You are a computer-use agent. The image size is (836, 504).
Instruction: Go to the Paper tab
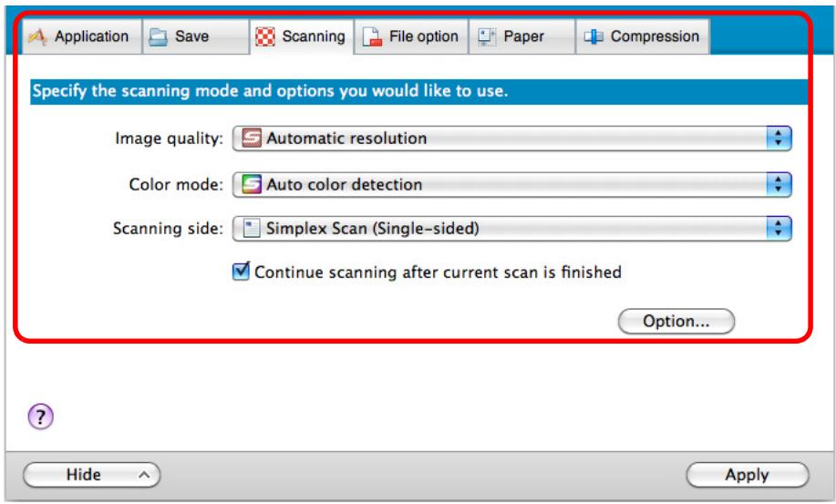click(522, 36)
